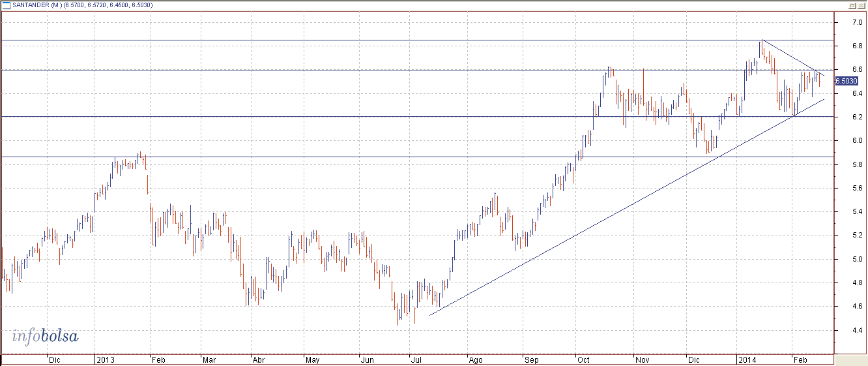Click the Jul month label
This screenshot has width=868, height=366.
[415, 359]
